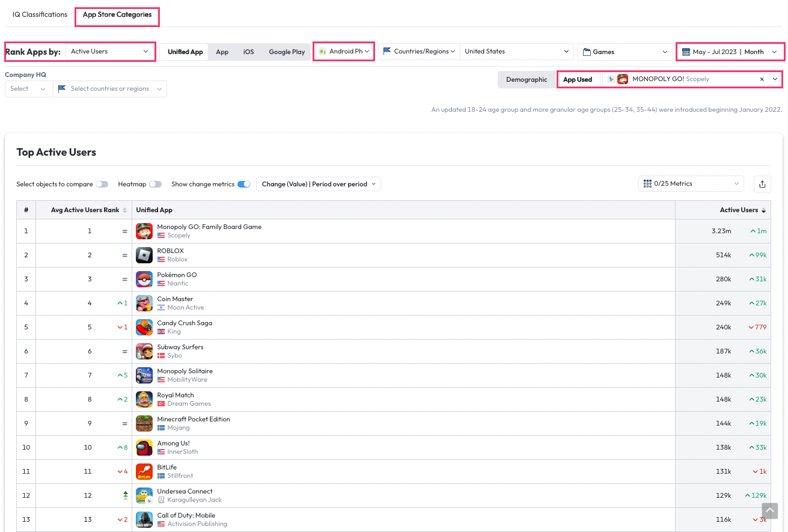This screenshot has width=788, height=532.
Task: Click the Undersea Connect app icon
Action: (144, 495)
